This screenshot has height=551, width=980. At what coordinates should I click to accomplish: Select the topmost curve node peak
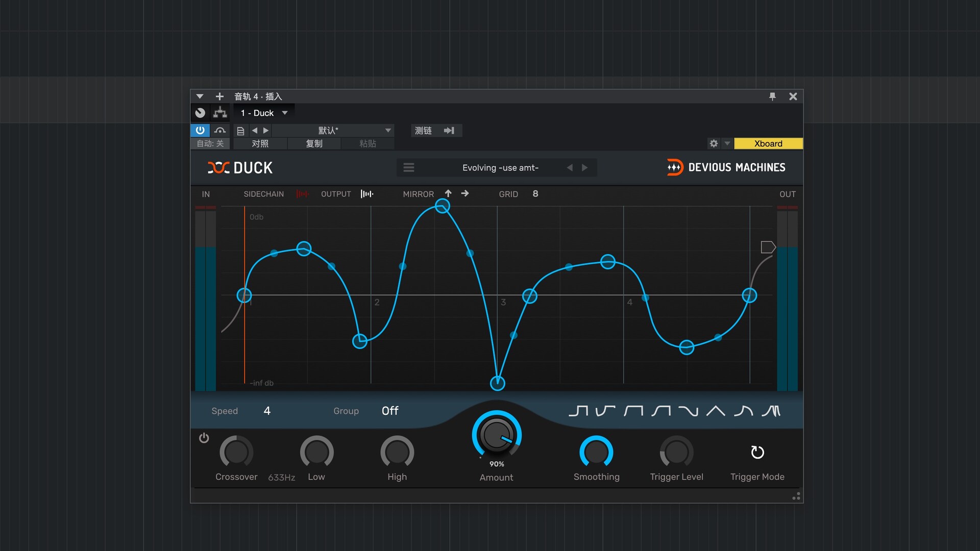(443, 206)
